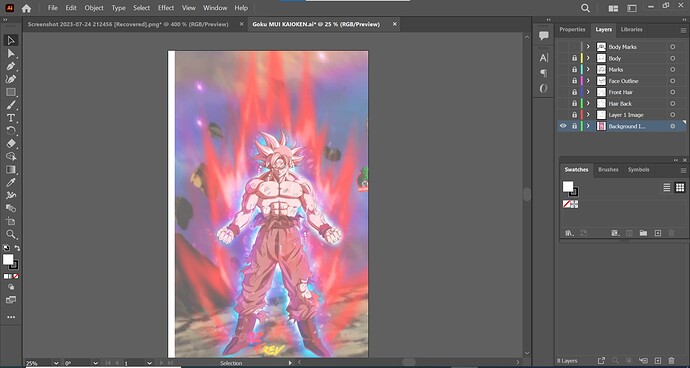The width and height of the screenshot is (690, 368).
Task: Hide the Background layer using eye icon
Action: pyautogui.click(x=563, y=126)
